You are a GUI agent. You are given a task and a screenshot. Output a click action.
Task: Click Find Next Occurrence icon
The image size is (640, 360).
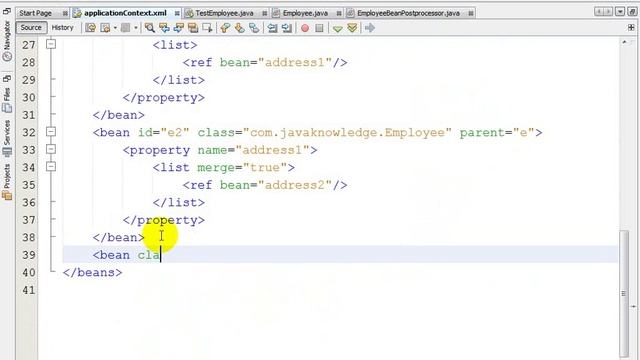pos(178,28)
